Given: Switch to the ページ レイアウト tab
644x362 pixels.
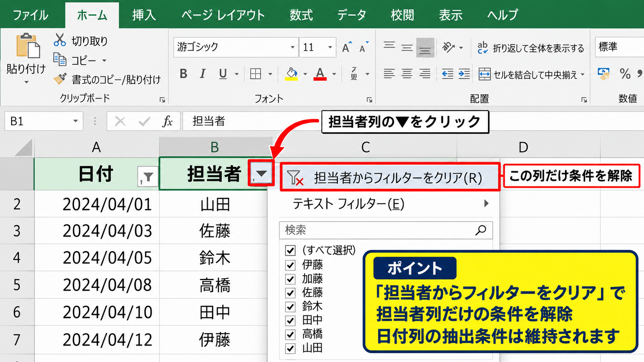Looking at the screenshot, I should point(223,15).
